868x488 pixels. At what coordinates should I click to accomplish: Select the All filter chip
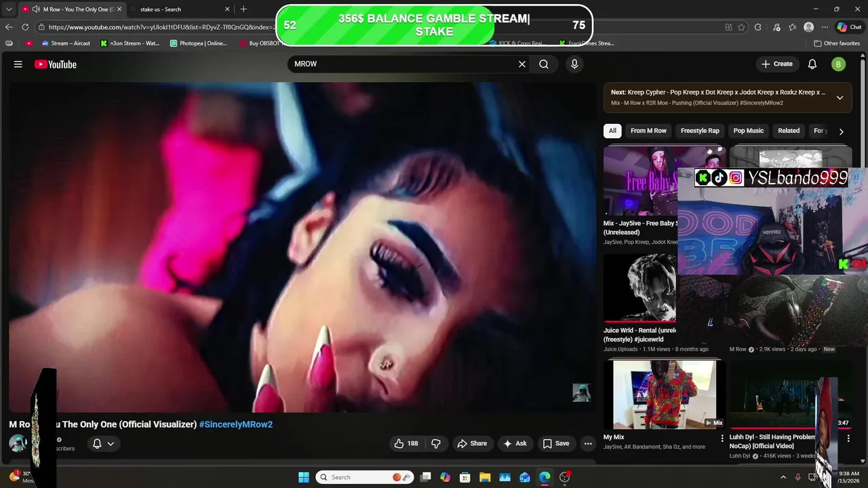pyautogui.click(x=612, y=131)
